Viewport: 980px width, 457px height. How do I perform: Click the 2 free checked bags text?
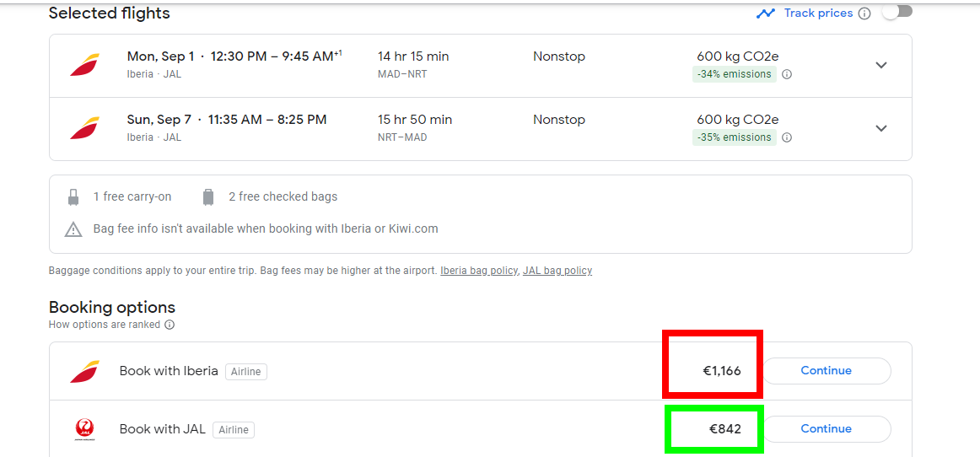tap(283, 197)
